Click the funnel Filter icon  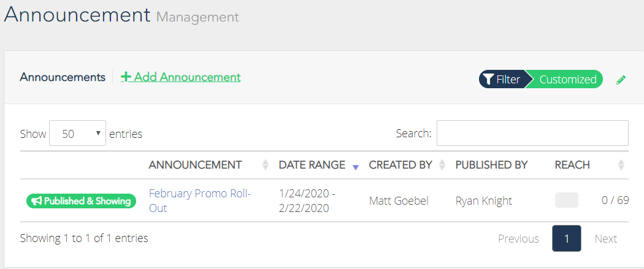point(488,80)
